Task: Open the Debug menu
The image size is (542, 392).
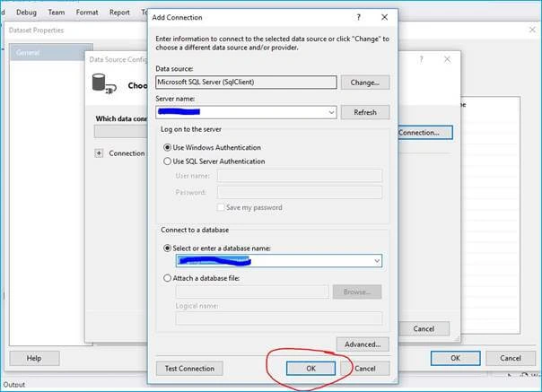Action: tap(26, 13)
